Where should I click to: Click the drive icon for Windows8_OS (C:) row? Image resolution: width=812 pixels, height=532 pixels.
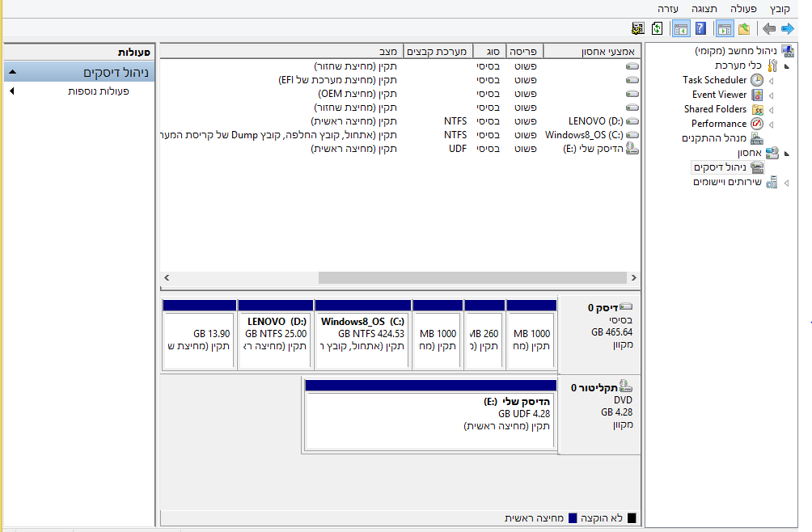632,135
